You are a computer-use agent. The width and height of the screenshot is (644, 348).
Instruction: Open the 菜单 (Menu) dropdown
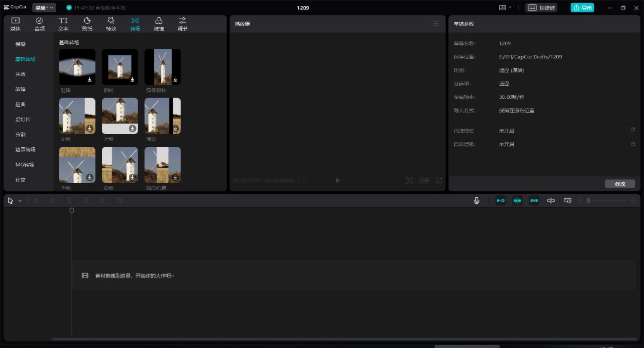[44, 8]
